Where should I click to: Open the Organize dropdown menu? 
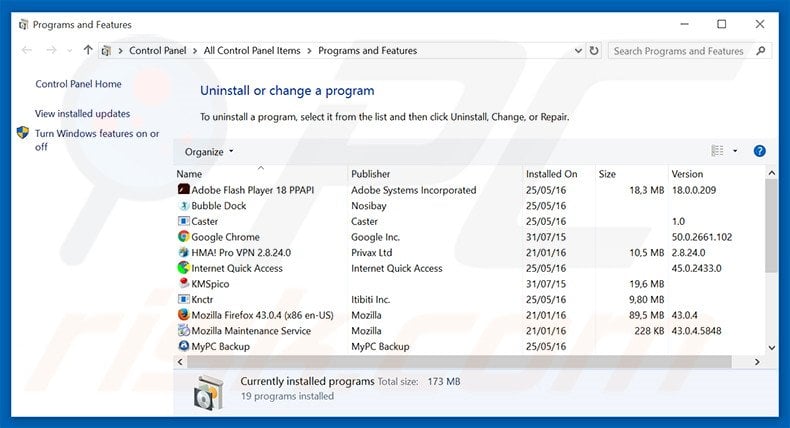[209, 152]
